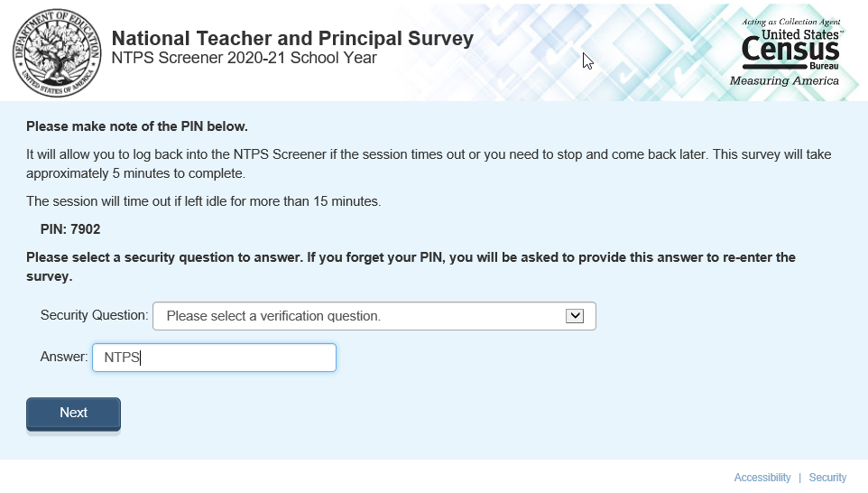Click the bold security question instruction paragraph

pos(411,266)
